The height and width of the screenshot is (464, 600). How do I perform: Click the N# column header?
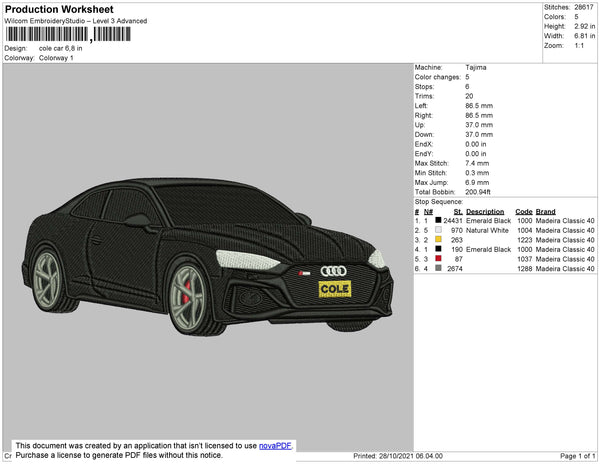point(428,212)
